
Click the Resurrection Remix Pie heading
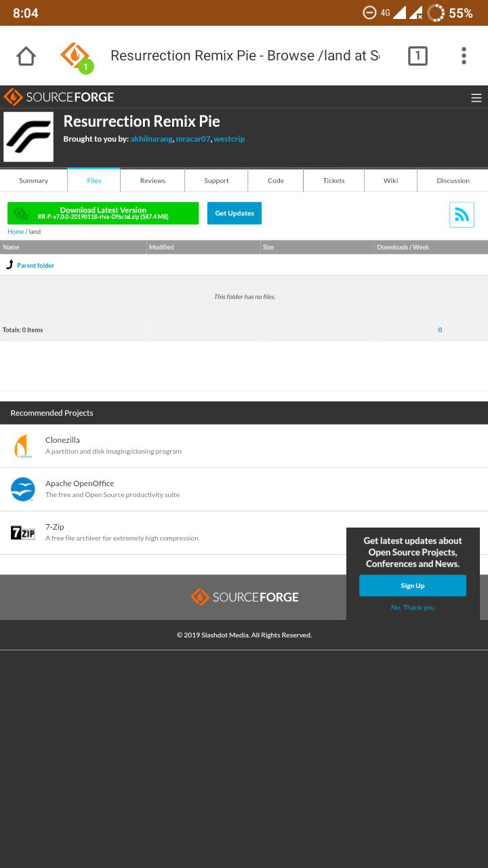[x=142, y=121]
